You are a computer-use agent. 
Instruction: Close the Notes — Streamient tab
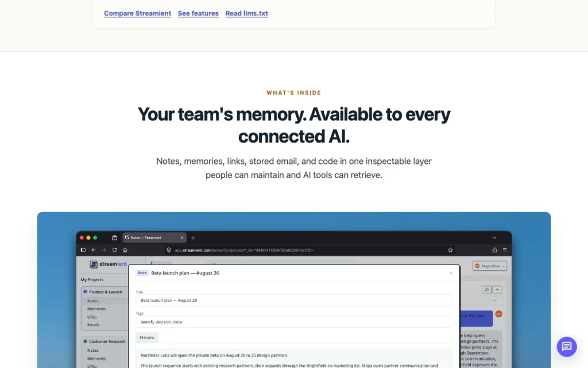[182, 237]
